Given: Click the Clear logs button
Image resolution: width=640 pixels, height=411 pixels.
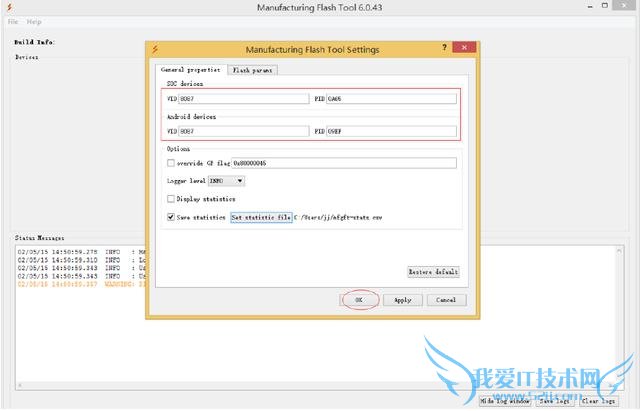Looking at the screenshot, I should [x=598, y=401].
